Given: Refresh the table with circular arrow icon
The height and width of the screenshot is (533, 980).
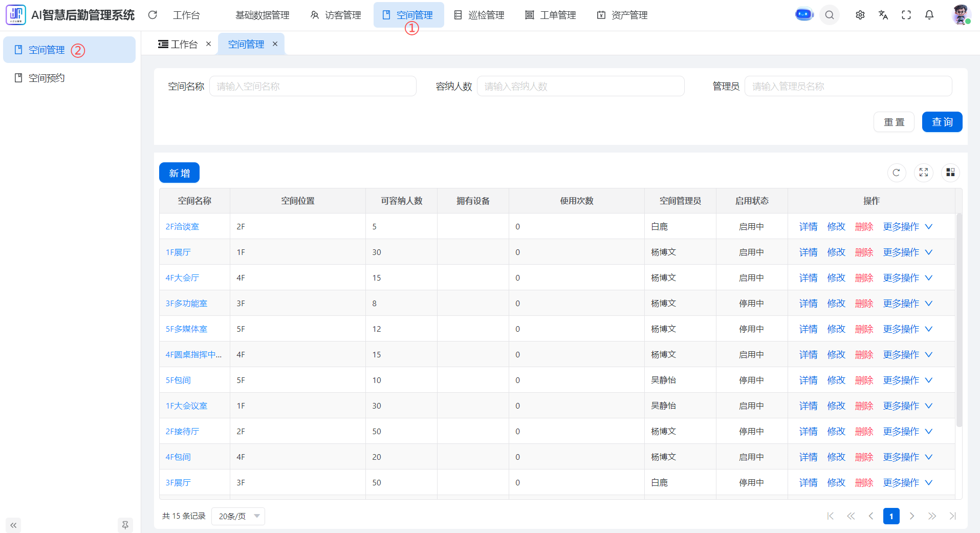Looking at the screenshot, I should coord(896,173).
